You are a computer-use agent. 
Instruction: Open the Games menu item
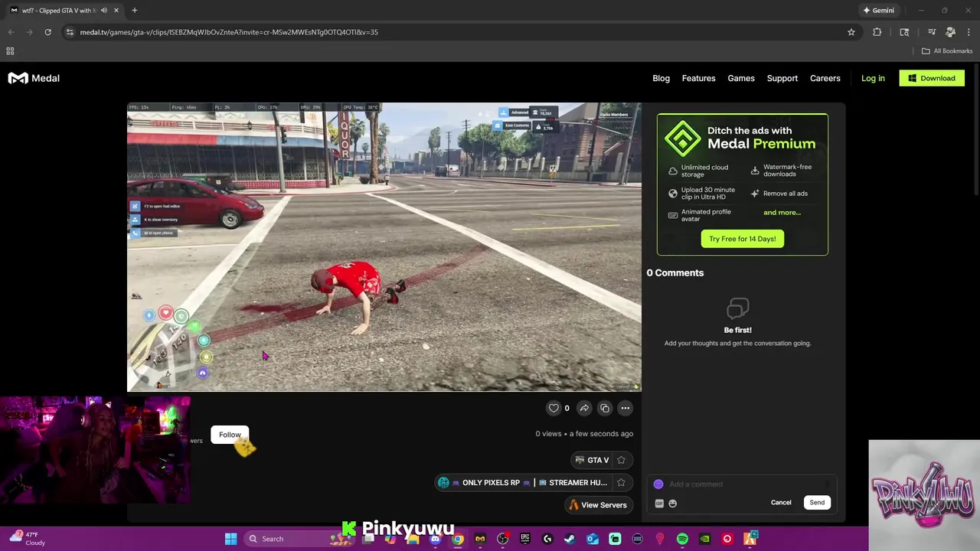click(x=740, y=78)
